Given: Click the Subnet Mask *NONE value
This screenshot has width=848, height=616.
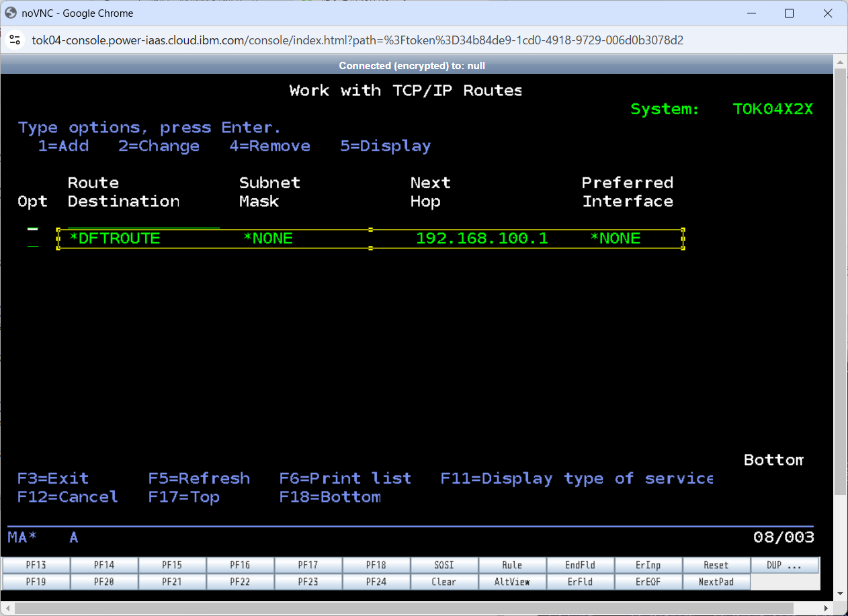Looking at the screenshot, I should click(267, 238).
